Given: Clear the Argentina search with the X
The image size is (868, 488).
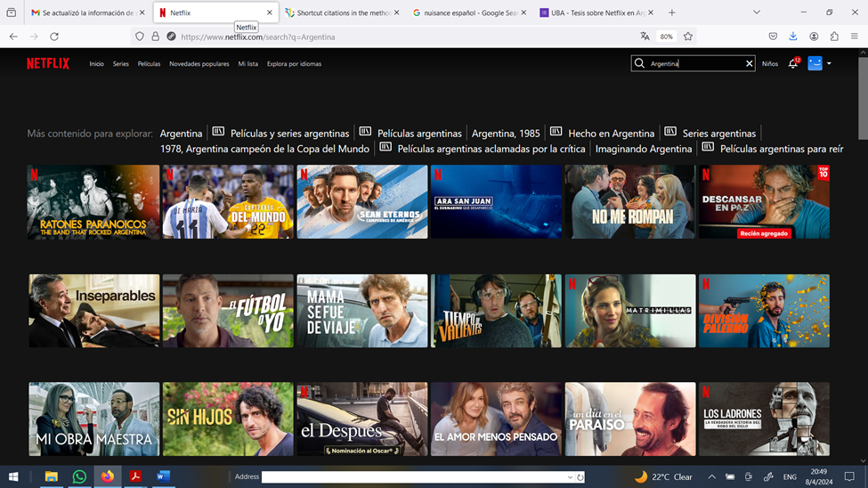Looking at the screenshot, I should click(x=749, y=64).
